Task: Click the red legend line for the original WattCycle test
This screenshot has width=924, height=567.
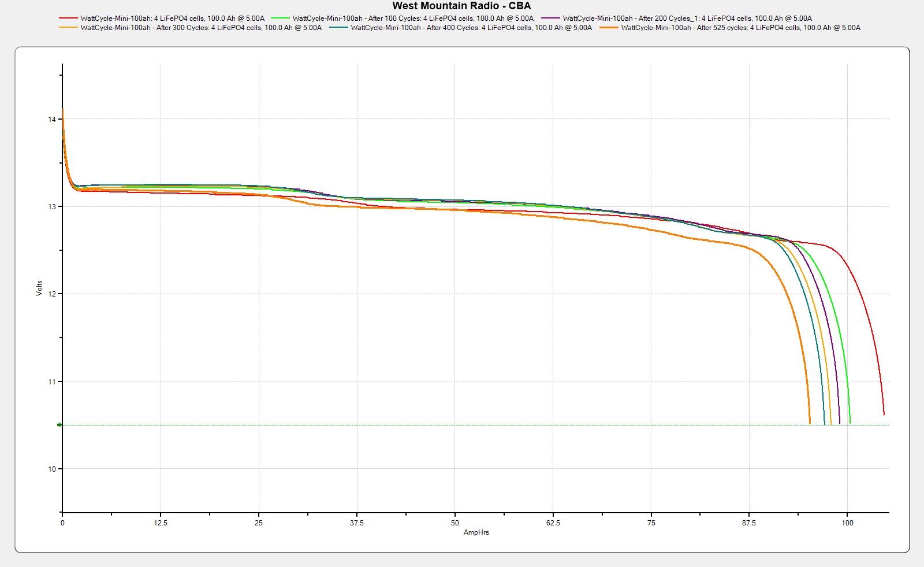Action: point(68,18)
